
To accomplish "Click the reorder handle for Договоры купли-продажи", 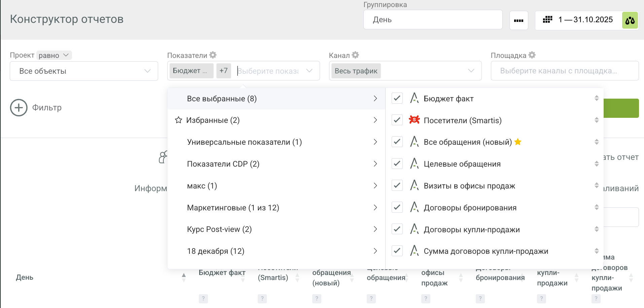I will (x=597, y=229).
